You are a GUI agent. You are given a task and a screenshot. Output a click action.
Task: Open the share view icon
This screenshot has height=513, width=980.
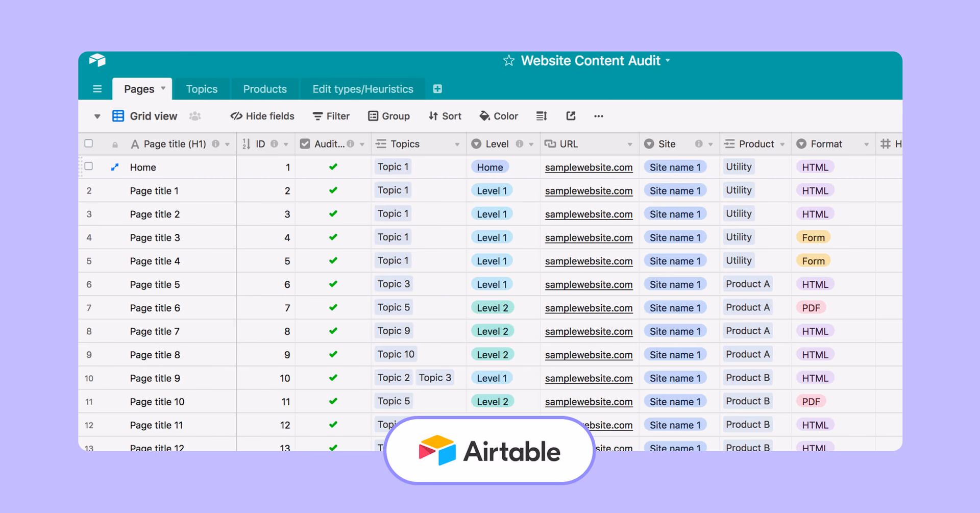click(x=570, y=116)
